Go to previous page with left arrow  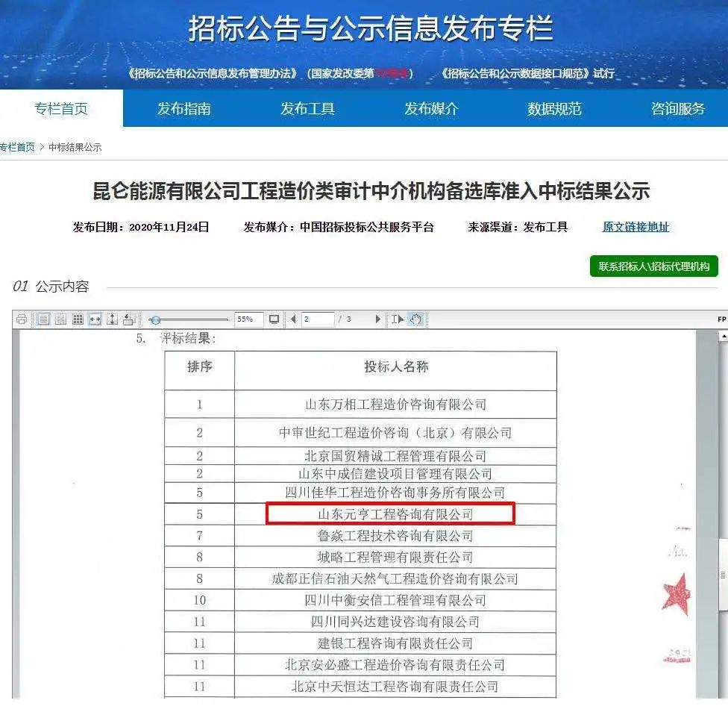pyautogui.click(x=293, y=319)
